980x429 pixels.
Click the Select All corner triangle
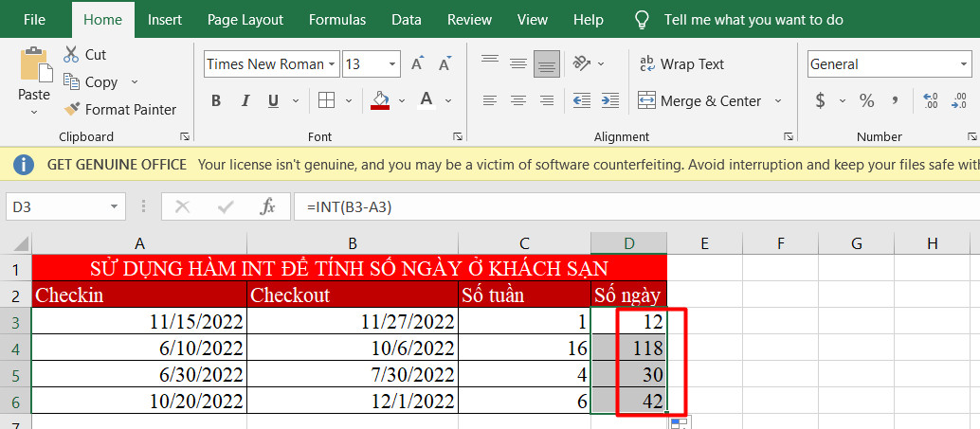coord(20,243)
